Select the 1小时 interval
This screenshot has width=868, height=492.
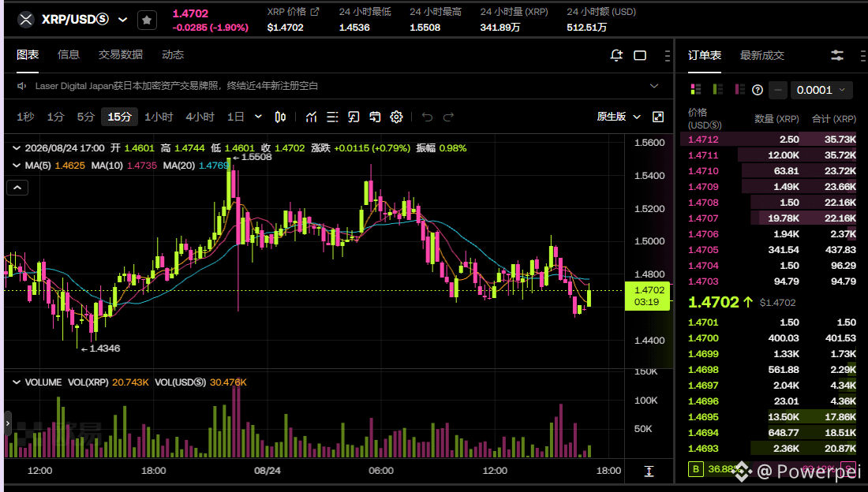(x=159, y=117)
